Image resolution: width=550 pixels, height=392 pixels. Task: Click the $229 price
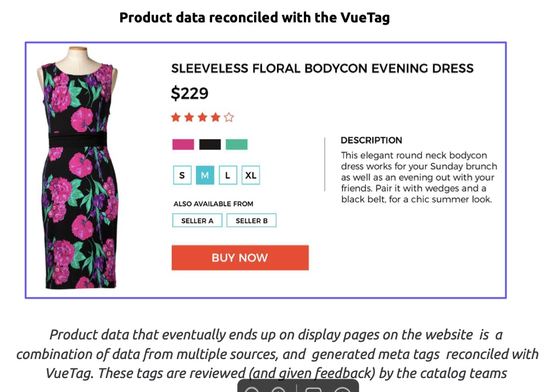190,93
